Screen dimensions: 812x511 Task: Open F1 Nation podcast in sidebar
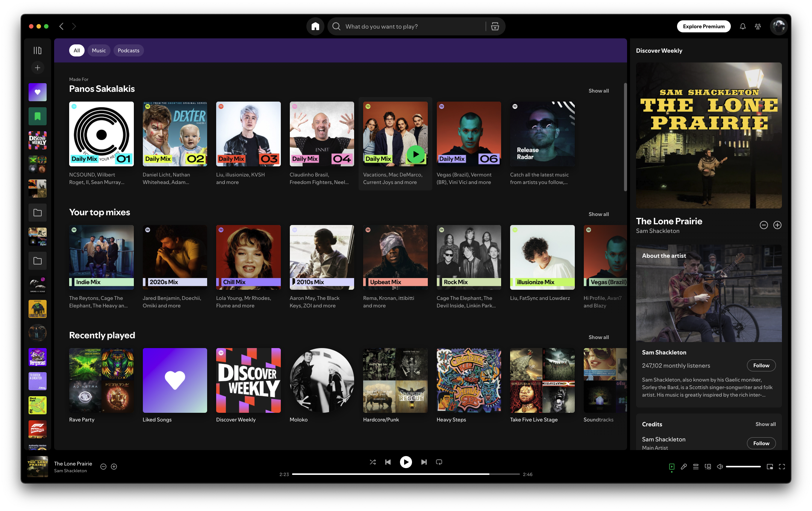pyautogui.click(x=38, y=429)
